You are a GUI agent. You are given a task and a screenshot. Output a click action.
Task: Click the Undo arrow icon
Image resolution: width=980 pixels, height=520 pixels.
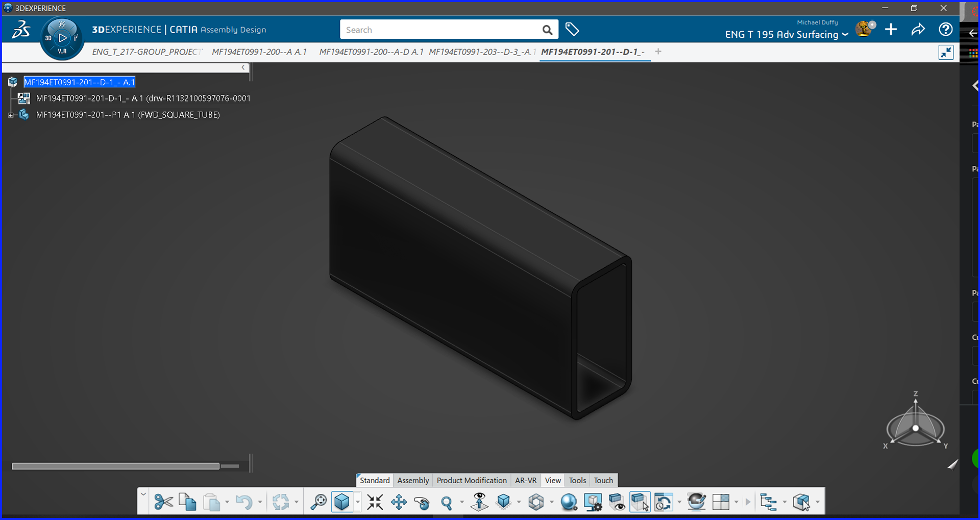point(244,502)
